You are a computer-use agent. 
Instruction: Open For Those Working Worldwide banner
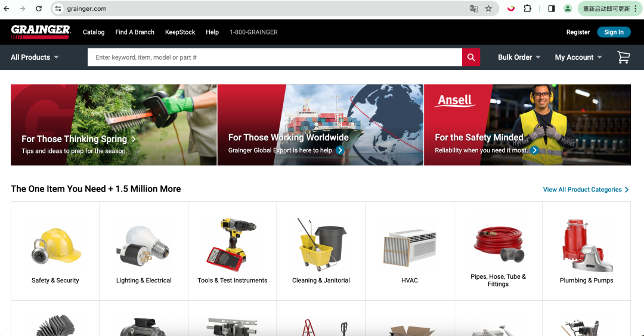click(320, 125)
